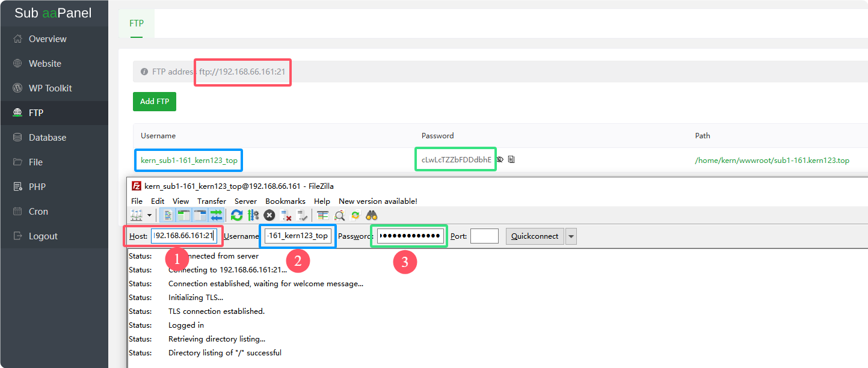
Task: Open FileZilla Site Manager icon
Action: (x=136, y=215)
